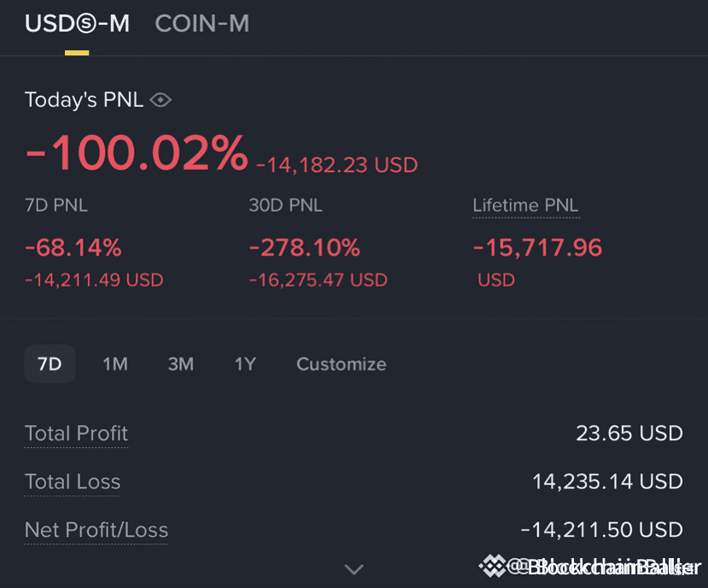
Task: Click the 7D PNL -68.14% figure
Action: [73, 248]
